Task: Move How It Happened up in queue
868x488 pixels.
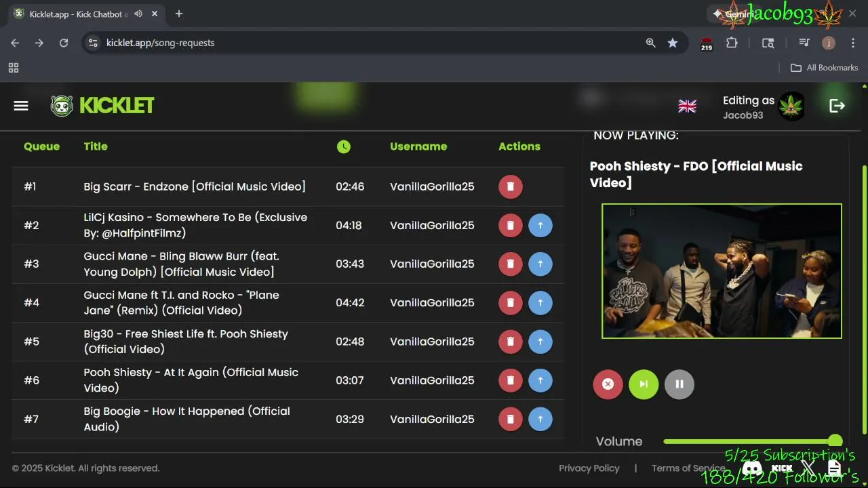Action: pos(540,419)
